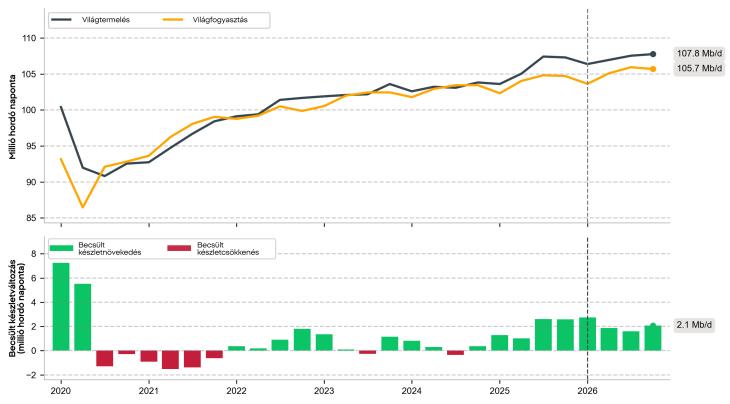
Task: Click the 2.1 Mb/d value label
Action: tap(694, 325)
